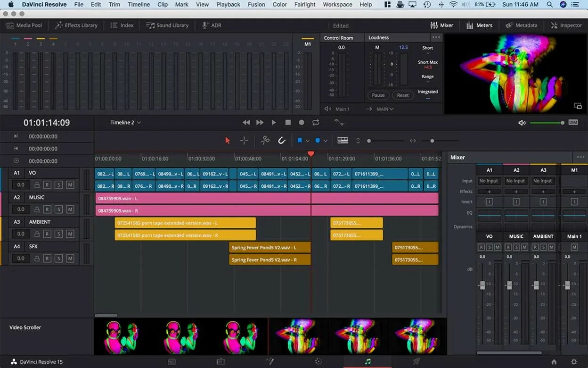Solo the MUSIC track
The height and width of the screenshot is (368, 588).
coord(59,209)
